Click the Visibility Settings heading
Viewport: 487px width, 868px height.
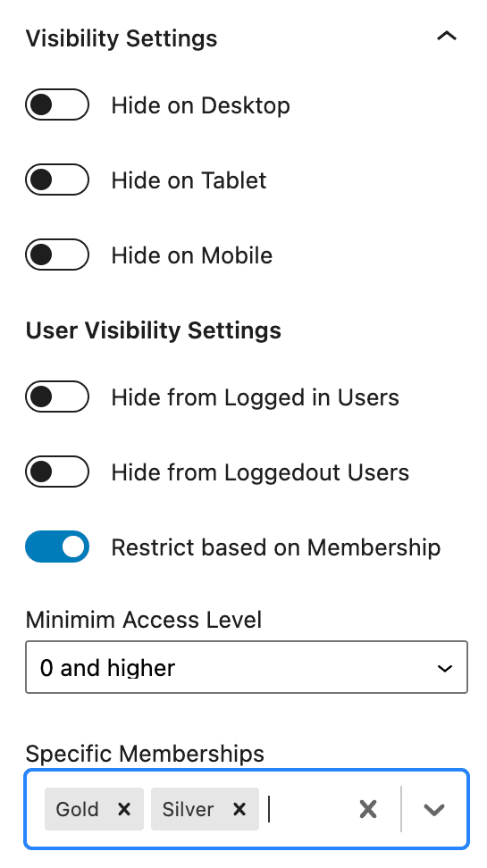click(122, 38)
